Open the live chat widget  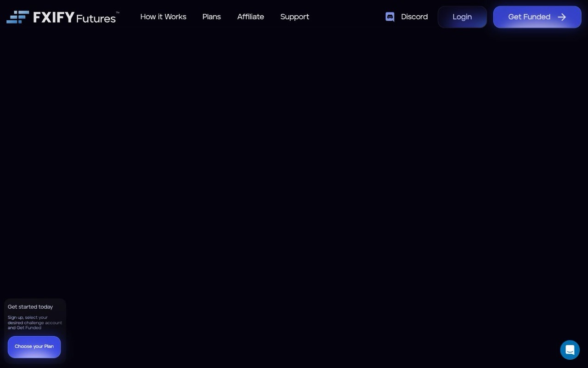(570, 350)
